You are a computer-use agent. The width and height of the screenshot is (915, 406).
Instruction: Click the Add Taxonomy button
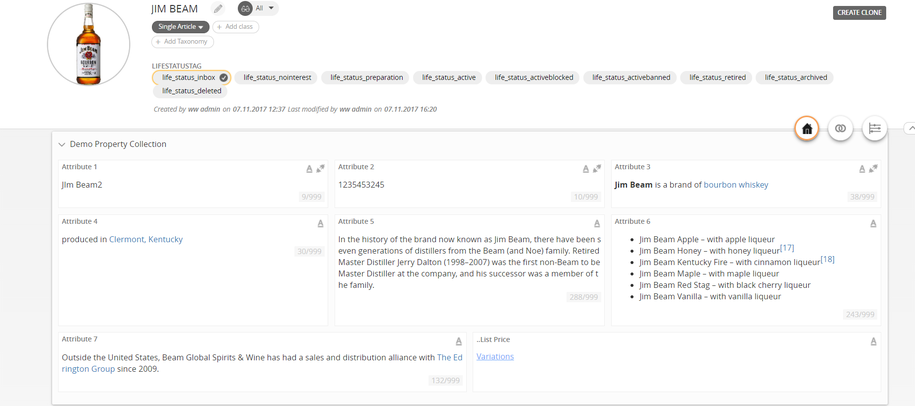183,42
